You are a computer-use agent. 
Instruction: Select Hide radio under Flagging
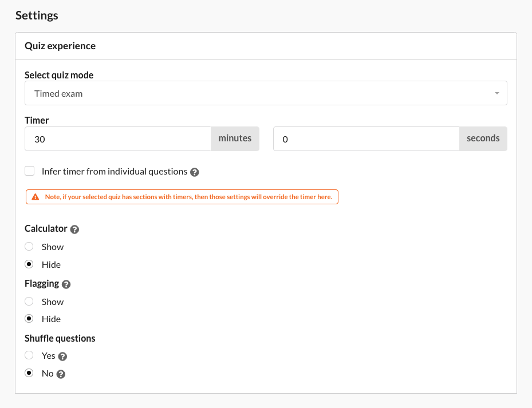pyautogui.click(x=29, y=319)
